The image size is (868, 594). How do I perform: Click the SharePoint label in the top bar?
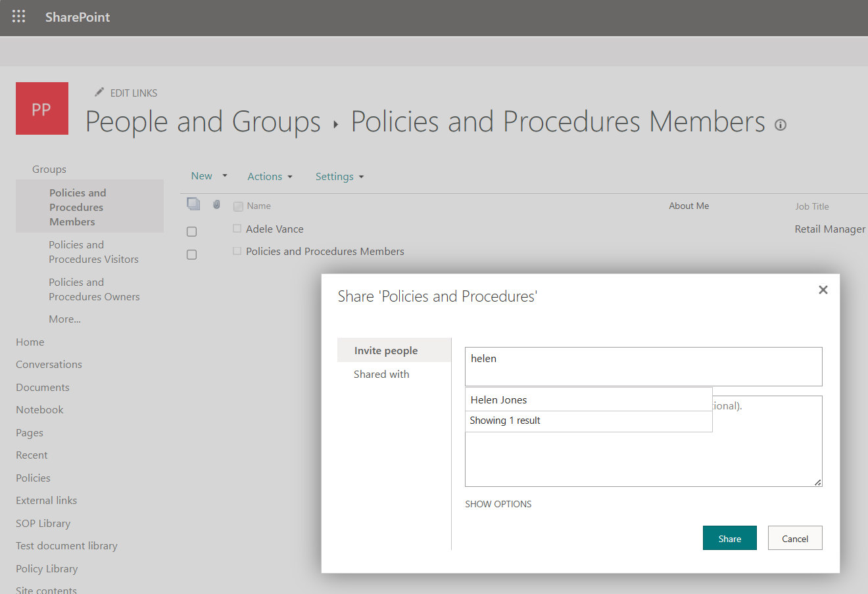tap(77, 18)
